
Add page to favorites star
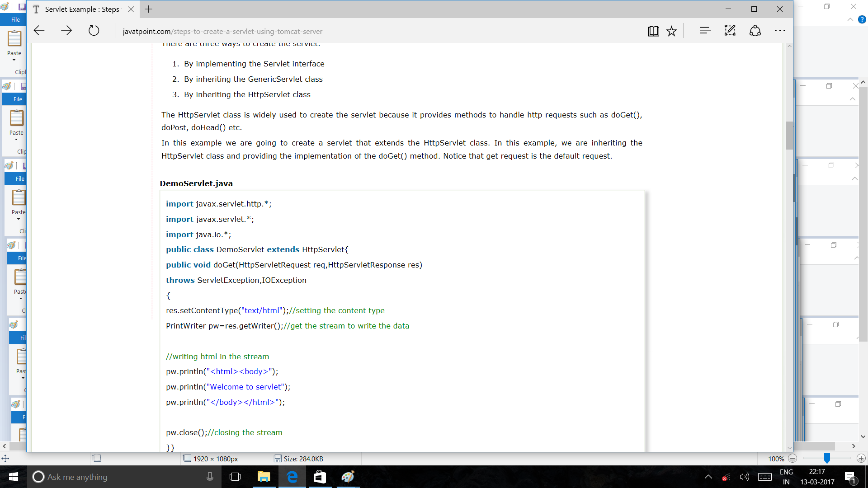coord(672,31)
